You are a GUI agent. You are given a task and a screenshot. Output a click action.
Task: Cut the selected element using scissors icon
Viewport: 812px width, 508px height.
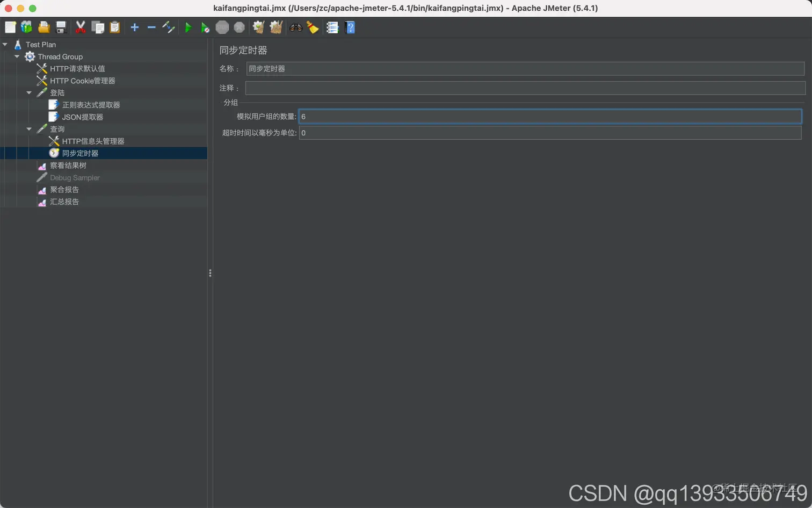[x=81, y=27]
